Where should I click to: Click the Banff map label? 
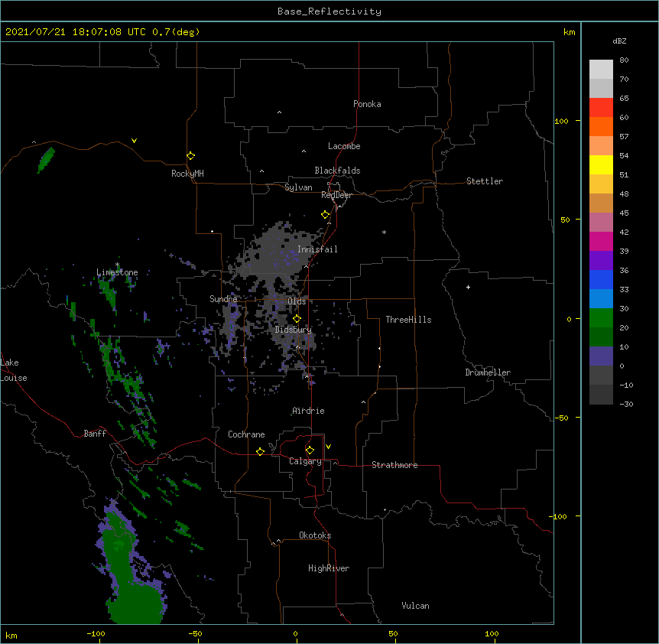point(95,434)
